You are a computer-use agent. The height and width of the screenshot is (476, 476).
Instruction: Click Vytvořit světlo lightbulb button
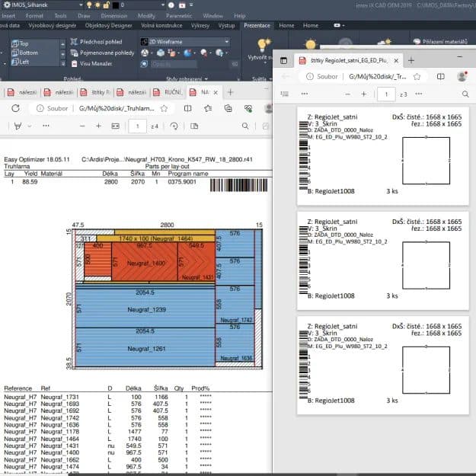[x=263, y=46]
